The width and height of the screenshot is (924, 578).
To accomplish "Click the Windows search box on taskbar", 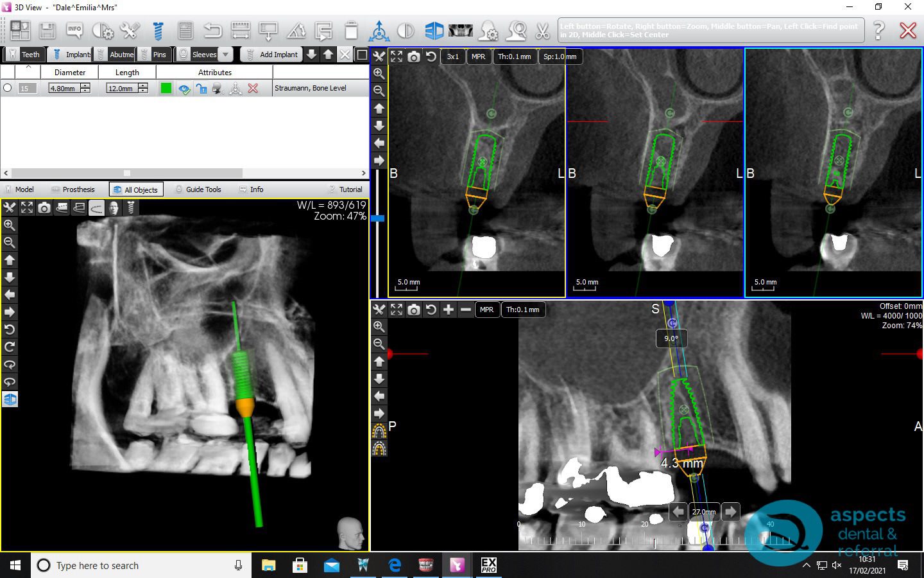I will point(141,565).
